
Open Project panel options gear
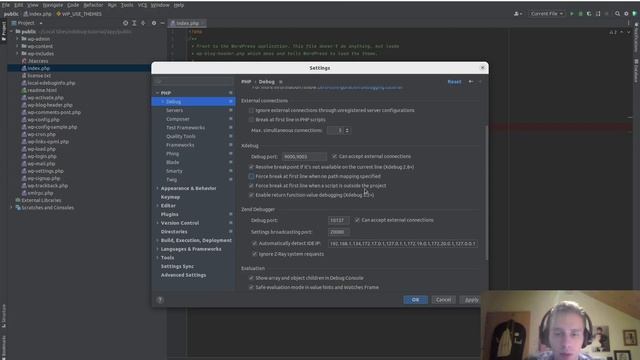tap(154, 23)
